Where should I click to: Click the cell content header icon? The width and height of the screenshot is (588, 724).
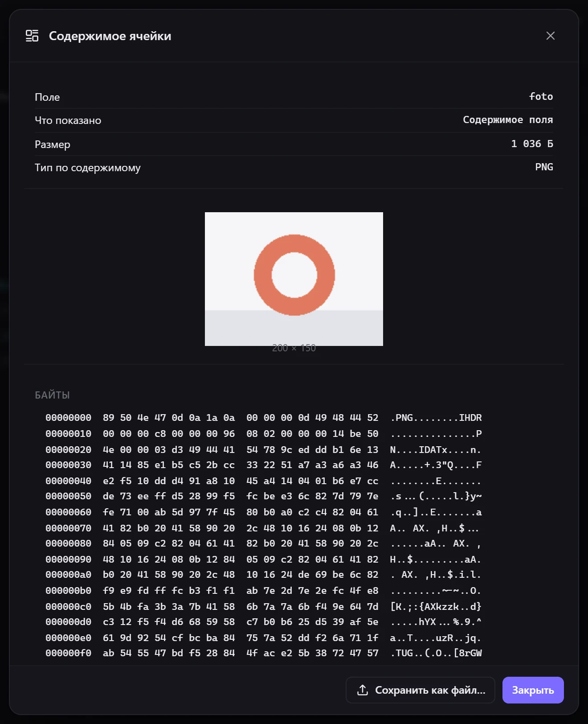click(32, 36)
